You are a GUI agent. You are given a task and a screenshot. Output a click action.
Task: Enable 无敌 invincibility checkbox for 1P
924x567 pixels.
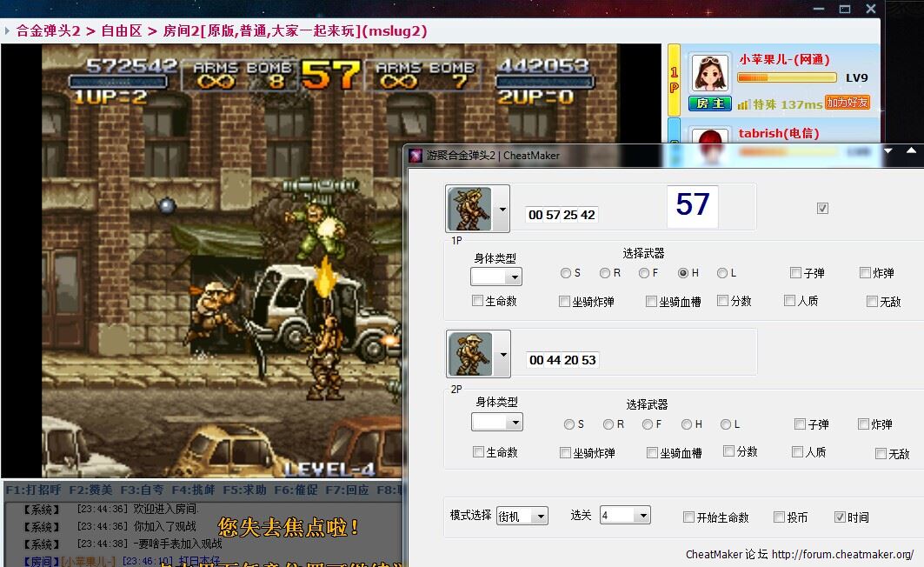click(x=872, y=301)
